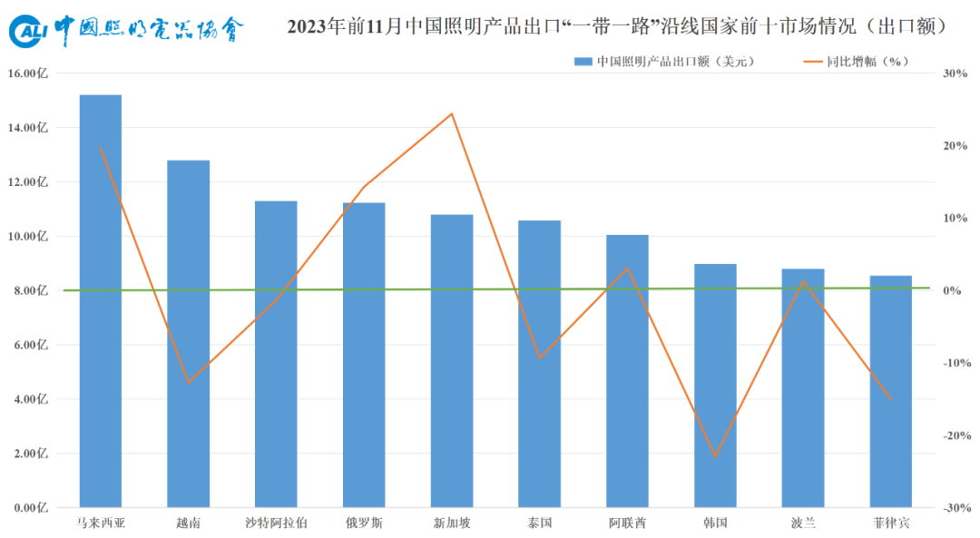This screenshot has width=980, height=538.
Task: Select the 新加坡 bar
Action: pyautogui.click(x=452, y=361)
